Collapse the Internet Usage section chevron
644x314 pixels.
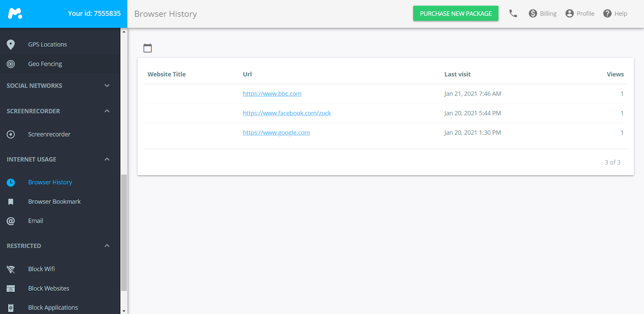pos(107,159)
